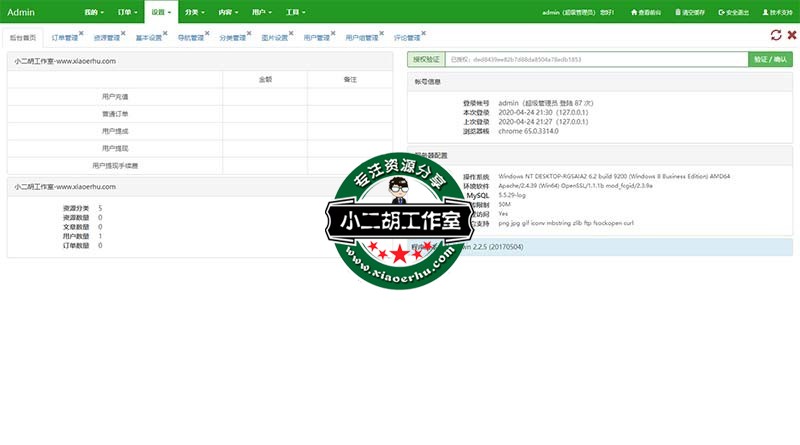Click the 授权验证 authorization code input field
This screenshot has width=800, height=445.
[595, 59]
